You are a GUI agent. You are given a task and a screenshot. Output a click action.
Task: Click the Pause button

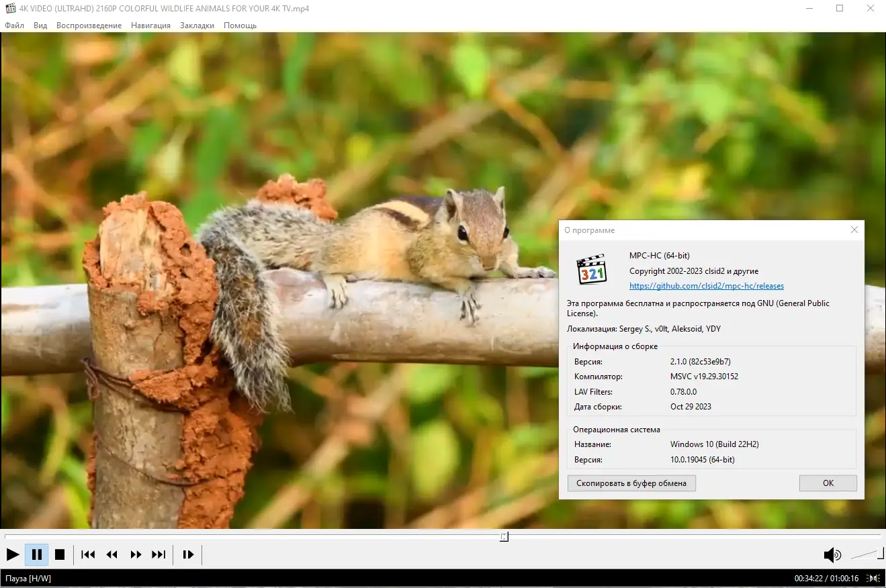pos(37,554)
